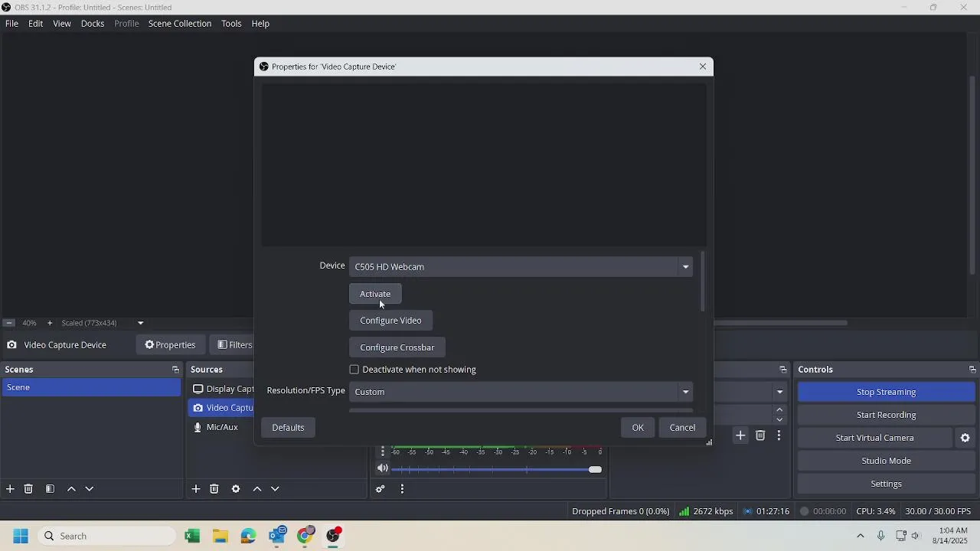
Task: Click the properties dialog vertical scrollbar
Action: click(702, 281)
